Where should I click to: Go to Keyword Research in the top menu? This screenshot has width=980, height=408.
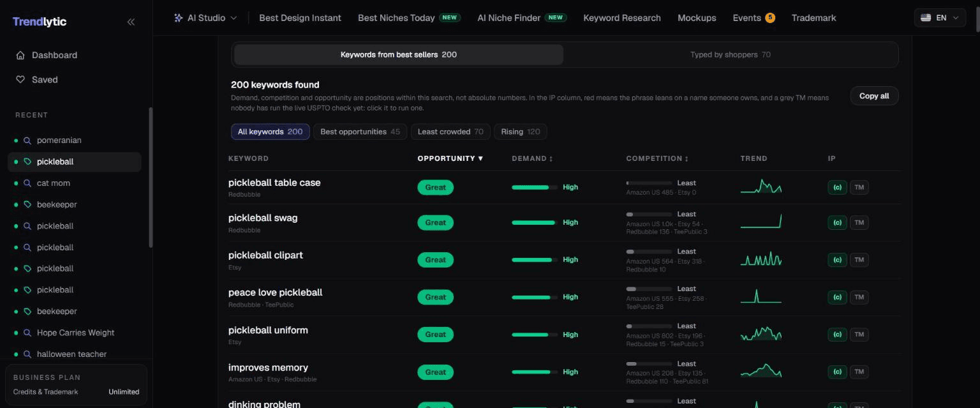[x=622, y=18]
